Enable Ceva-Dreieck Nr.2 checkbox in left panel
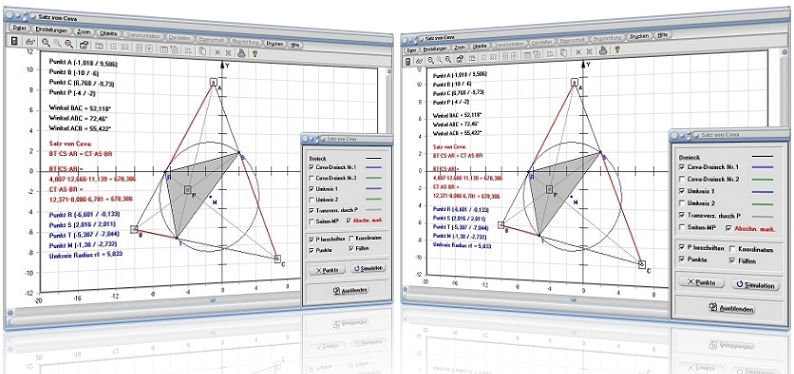This screenshot has height=374, width=794. click(311, 177)
